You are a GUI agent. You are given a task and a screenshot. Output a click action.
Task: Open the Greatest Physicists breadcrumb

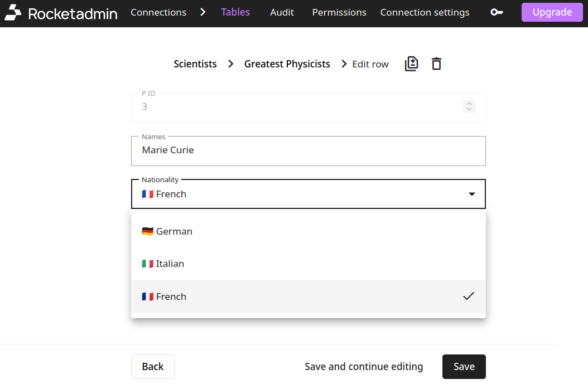[287, 64]
